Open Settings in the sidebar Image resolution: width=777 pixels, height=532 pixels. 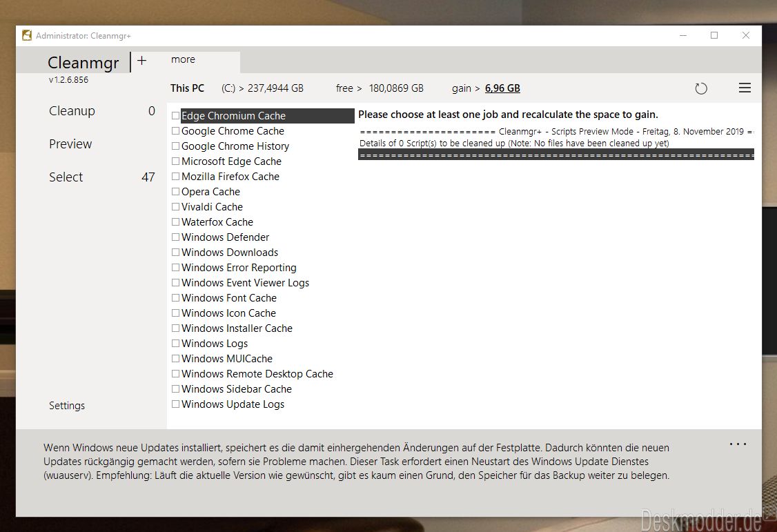(x=67, y=406)
